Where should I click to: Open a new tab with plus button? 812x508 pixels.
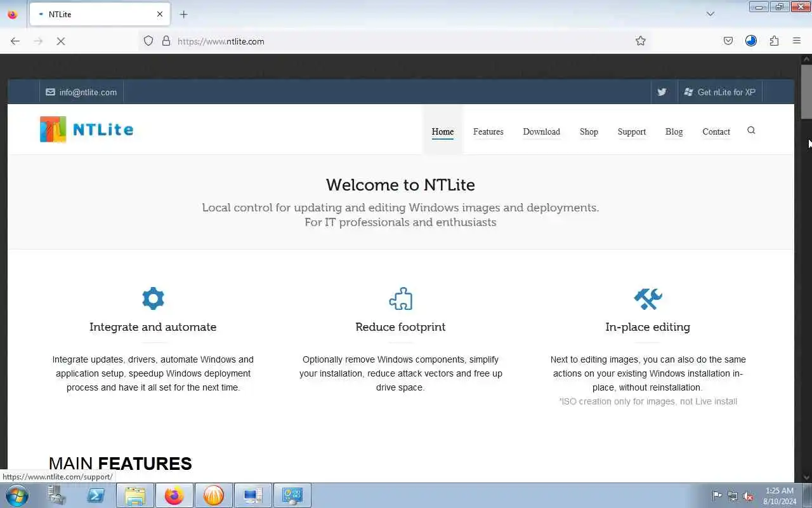(183, 14)
